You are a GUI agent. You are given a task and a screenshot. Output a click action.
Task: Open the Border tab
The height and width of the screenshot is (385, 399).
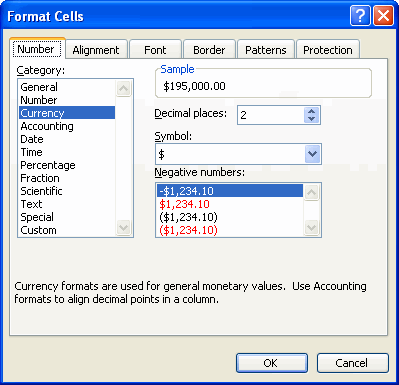click(x=209, y=50)
